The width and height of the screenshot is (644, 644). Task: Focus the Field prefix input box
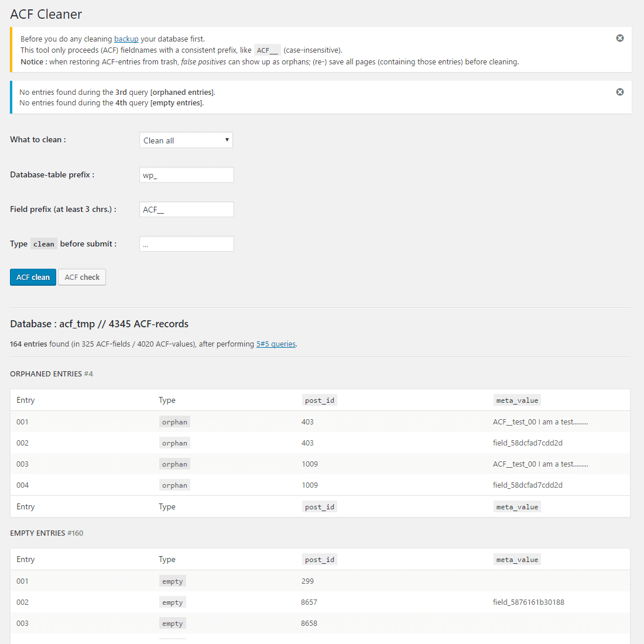(186, 210)
